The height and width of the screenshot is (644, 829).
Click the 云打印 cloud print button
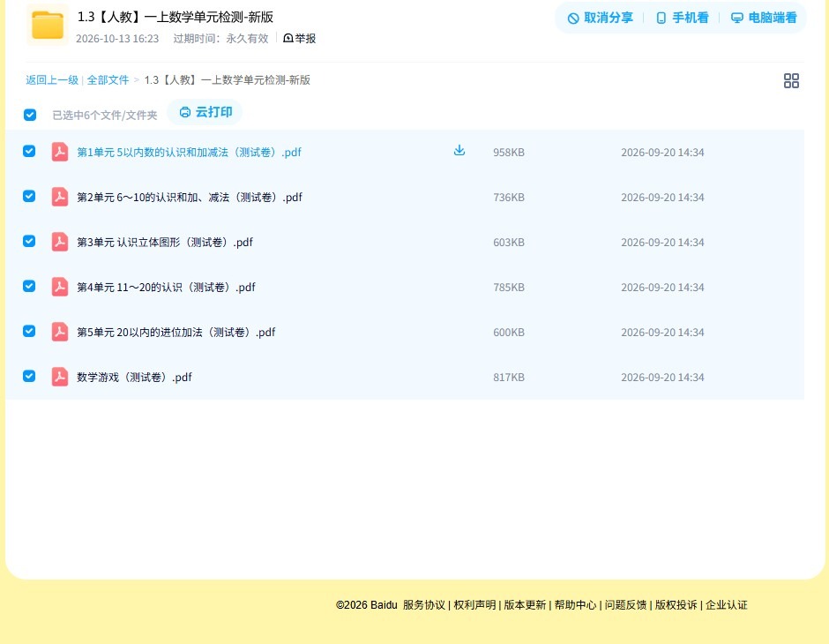[x=205, y=112]
